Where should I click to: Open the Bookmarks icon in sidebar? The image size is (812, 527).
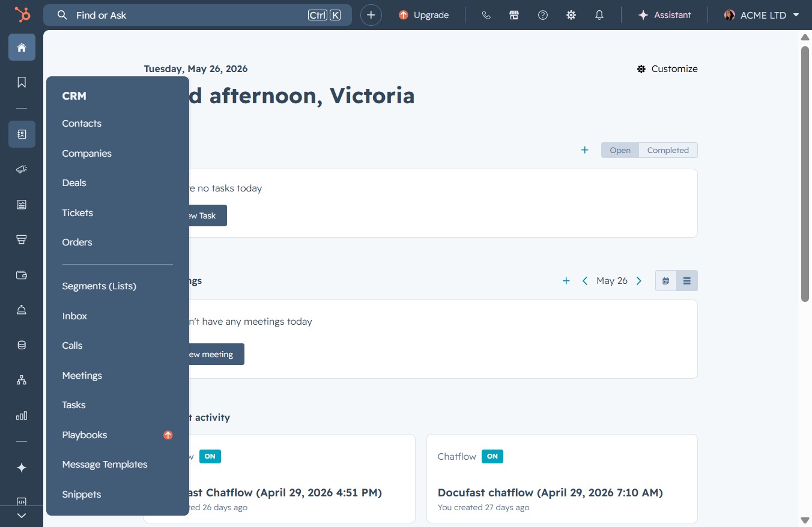coord(22,82)
